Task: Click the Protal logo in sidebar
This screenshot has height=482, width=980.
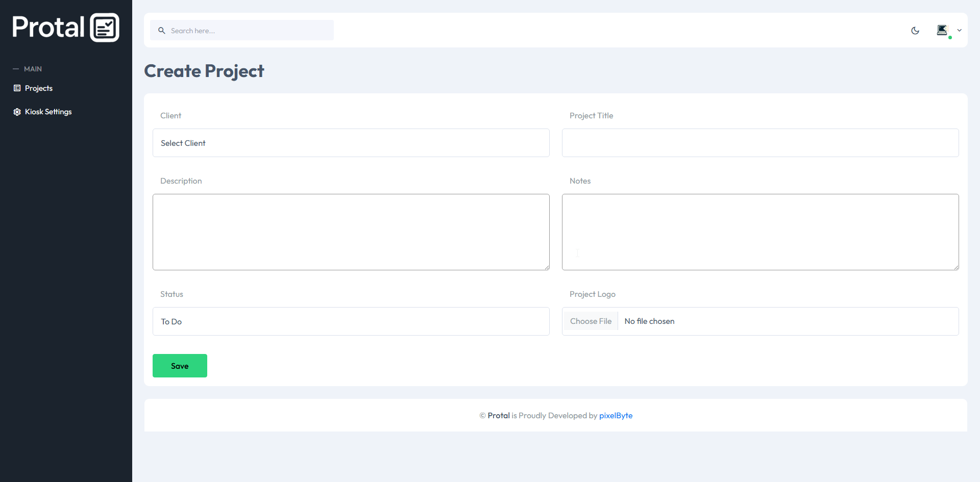Action: click(65, 27)
